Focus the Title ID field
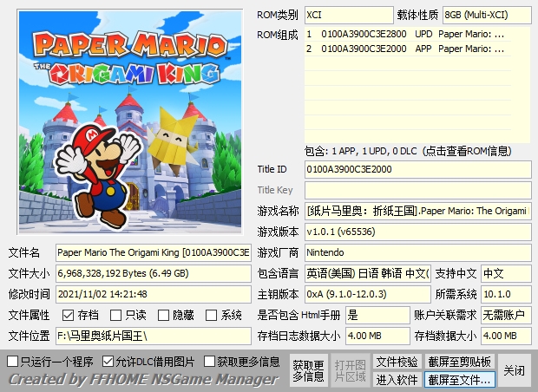 point(418,169)
